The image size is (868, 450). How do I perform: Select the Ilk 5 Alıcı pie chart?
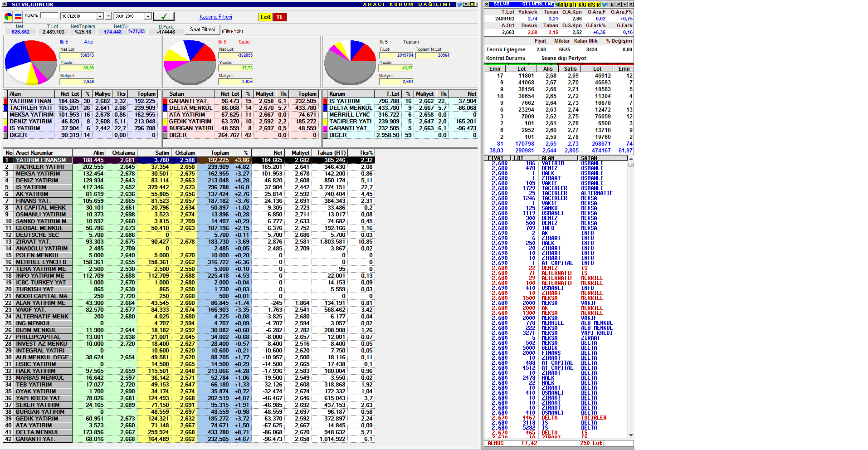[x=31, y=63]
